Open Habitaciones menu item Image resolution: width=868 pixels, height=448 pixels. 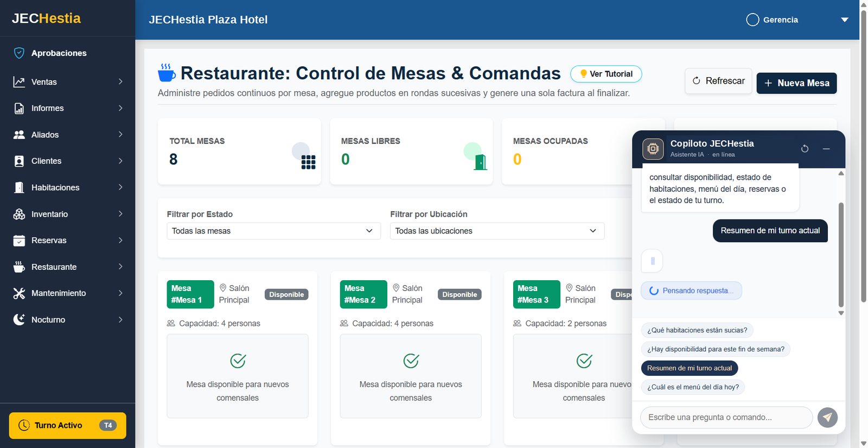click(x=67, y=187)
